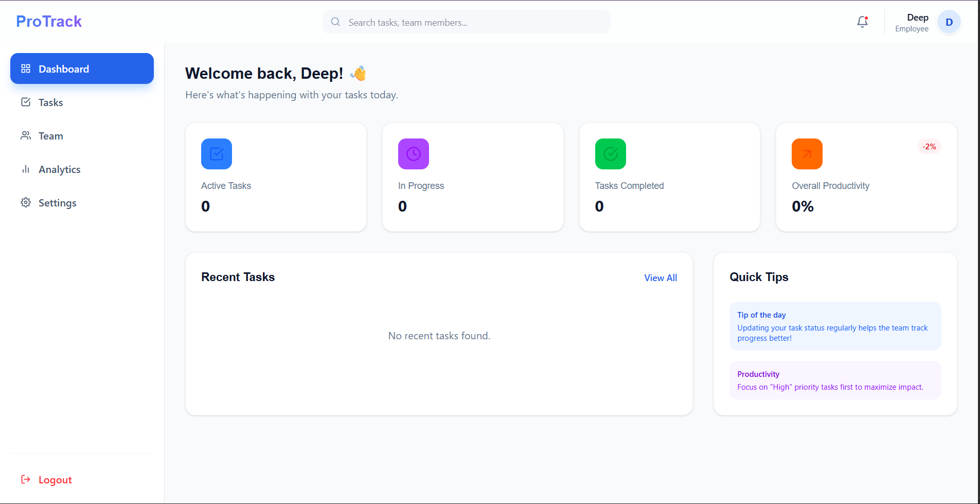Select the Productivity tip card

(x=834, y=380)
